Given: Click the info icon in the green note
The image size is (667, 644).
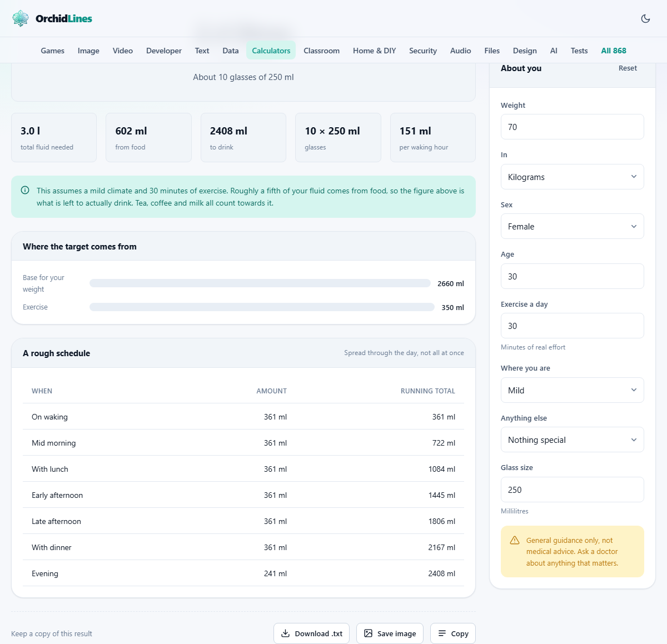Looking at the screenshot, I should tap(25, 191).
